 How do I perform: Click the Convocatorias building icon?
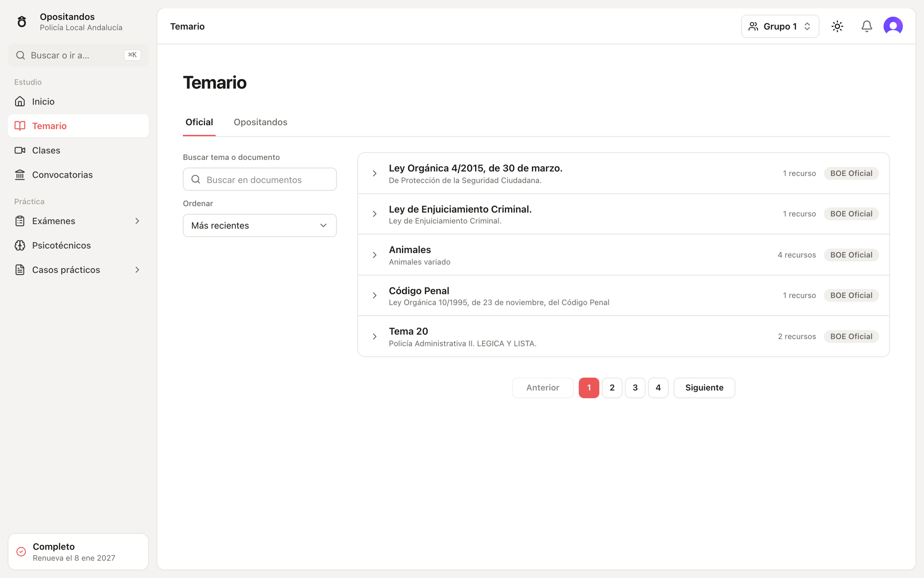tap(20, 175)
